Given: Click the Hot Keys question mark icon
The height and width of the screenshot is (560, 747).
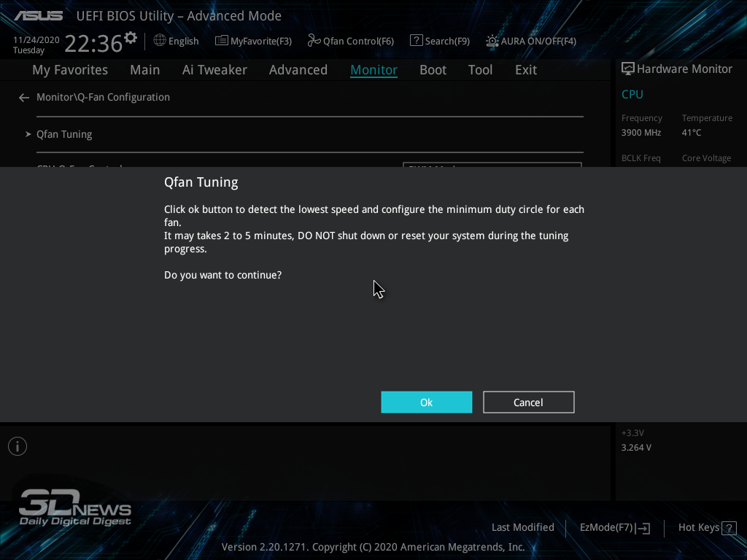Looking at the screenshot, I should [729, 528].
